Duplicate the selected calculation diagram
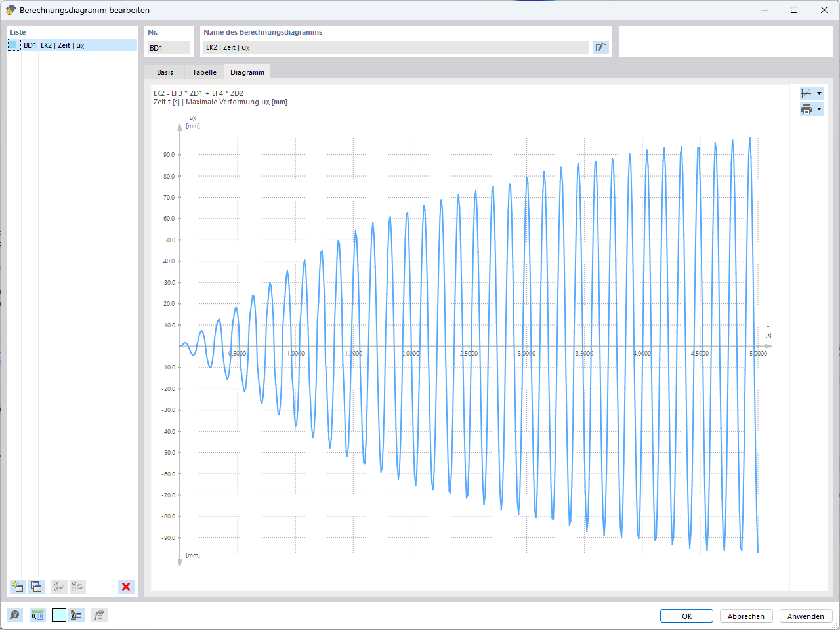Image resolution: width=840 pixels, height=630 pixels. pyautogui.click(x=36, y=587)
